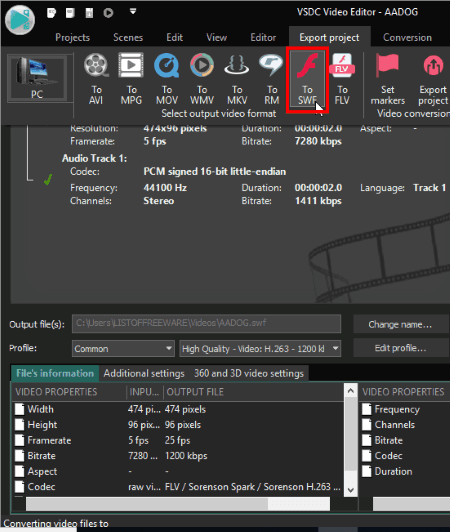This screenshot has height=532, width=450.
Task: Click the Change name button
Action: [x=400, y=324]
